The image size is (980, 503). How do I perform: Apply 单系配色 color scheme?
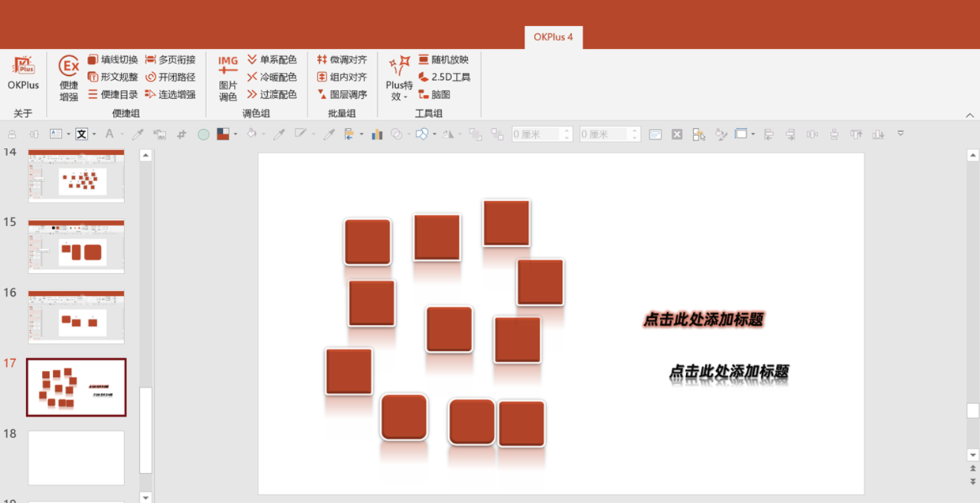(x=272, y=59)
